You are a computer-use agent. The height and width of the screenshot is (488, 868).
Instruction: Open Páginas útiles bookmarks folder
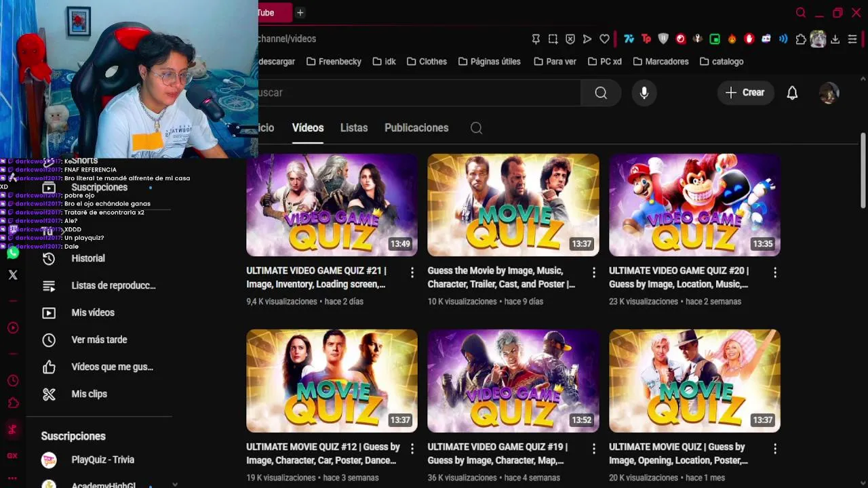(490, 62)
